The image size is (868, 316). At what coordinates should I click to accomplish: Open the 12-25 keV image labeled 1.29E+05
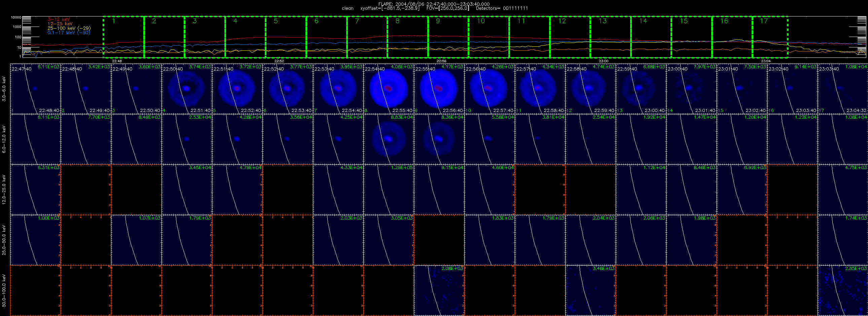click(389, 190)
